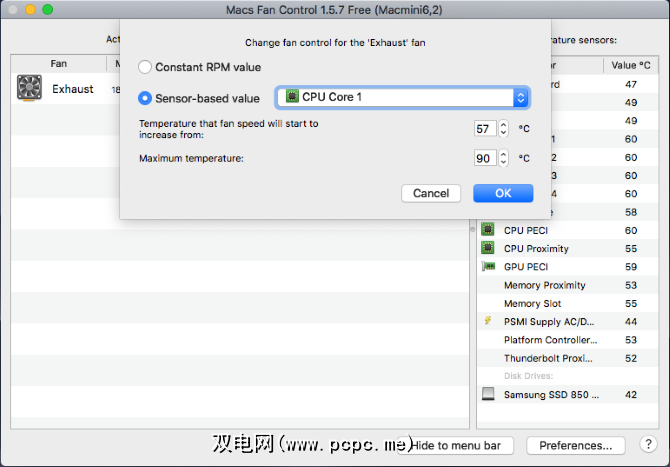Select the CPU Proximity sensor row
Viewport: 670px width, 467px height.
[x=567, y=249]
